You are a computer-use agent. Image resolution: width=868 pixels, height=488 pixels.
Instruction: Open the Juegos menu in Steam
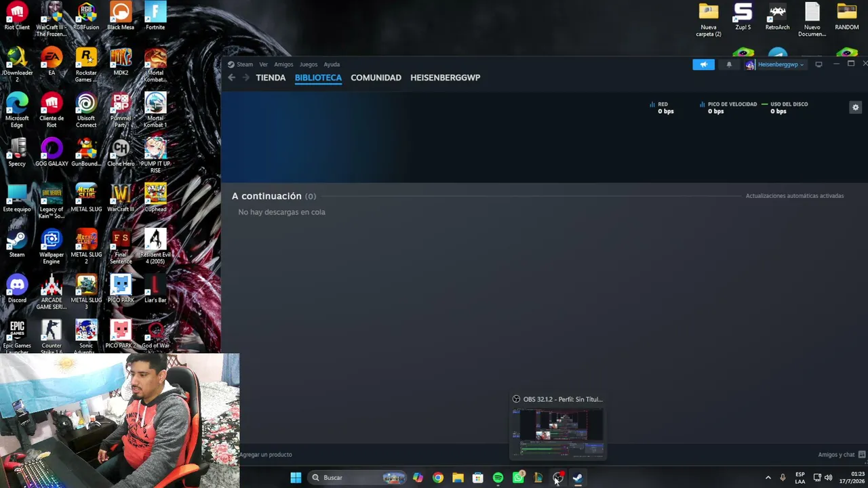click(x=309, y=64)
